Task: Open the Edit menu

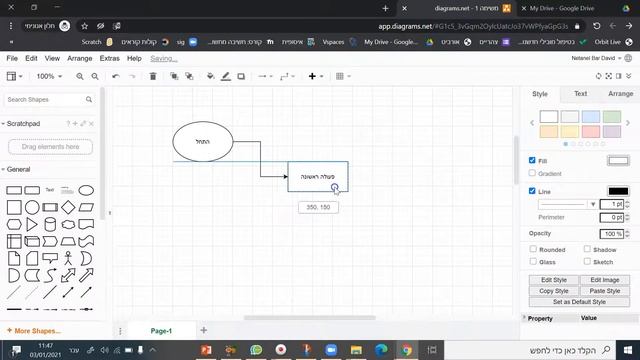Action: [x=31, y=58]
